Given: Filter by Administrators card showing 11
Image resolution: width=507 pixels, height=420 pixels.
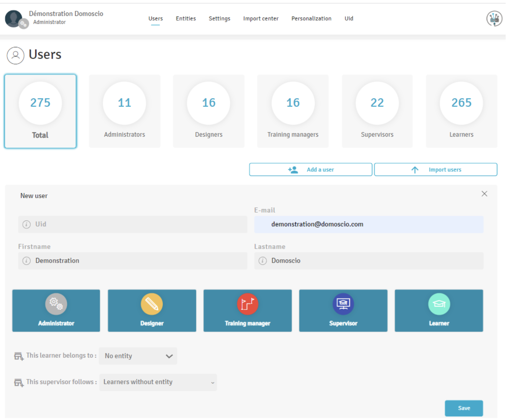Looking at the screenshot, I should click(125, 111).
